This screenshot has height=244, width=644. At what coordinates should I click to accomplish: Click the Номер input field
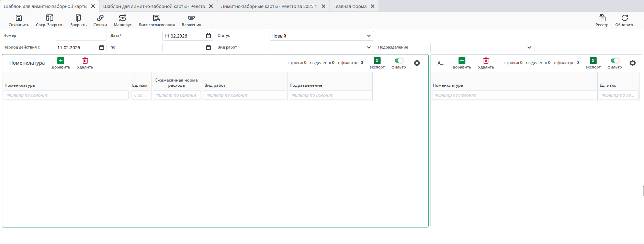81,36
